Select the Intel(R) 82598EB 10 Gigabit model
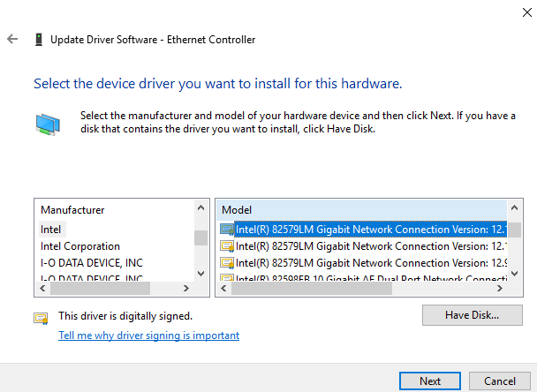The image size is (537, 392). [363, 278]
